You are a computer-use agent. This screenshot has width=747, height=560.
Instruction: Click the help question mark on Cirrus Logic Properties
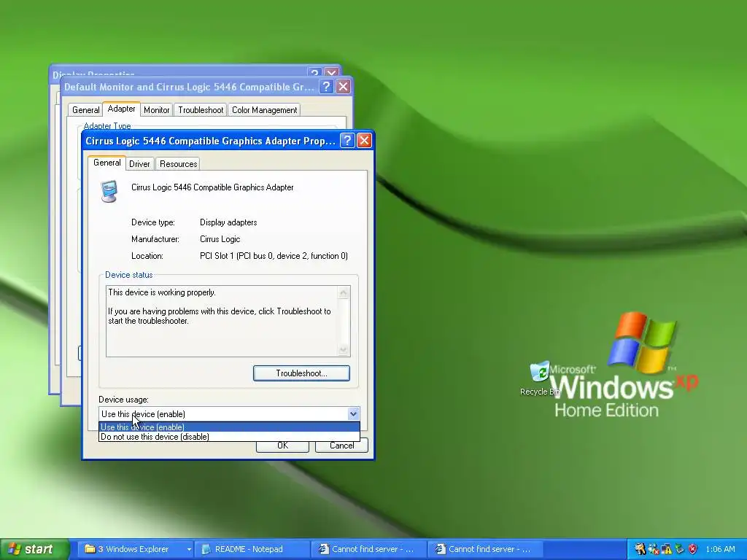[x=347, y=141]
